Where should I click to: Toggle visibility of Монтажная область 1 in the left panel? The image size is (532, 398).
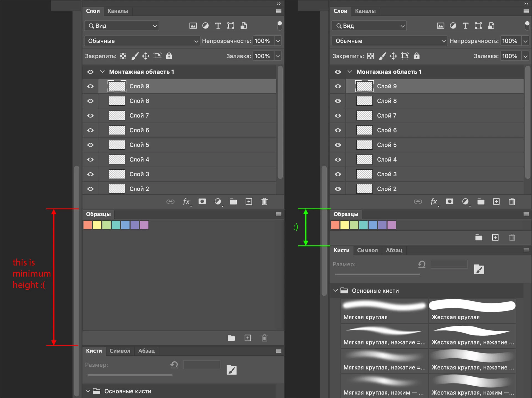coord(90,72)
